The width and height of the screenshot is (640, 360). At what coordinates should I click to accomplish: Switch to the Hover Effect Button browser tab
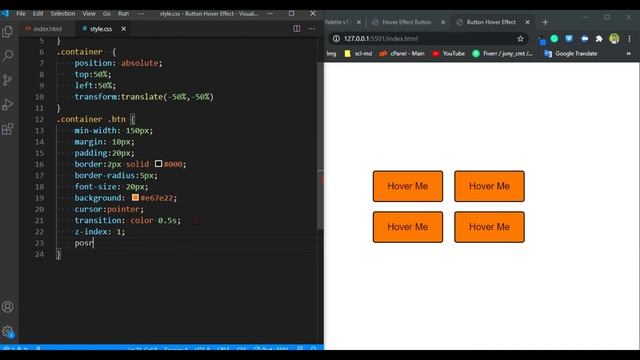(407, 22)
